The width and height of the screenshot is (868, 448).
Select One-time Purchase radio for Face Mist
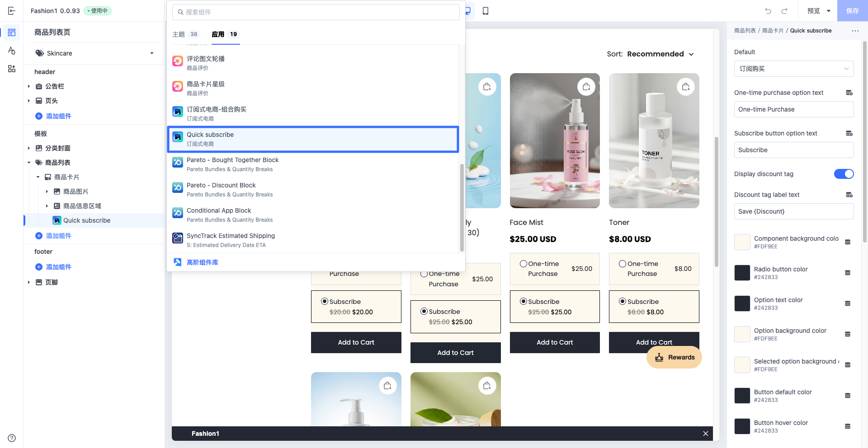[x=524, y=264]
